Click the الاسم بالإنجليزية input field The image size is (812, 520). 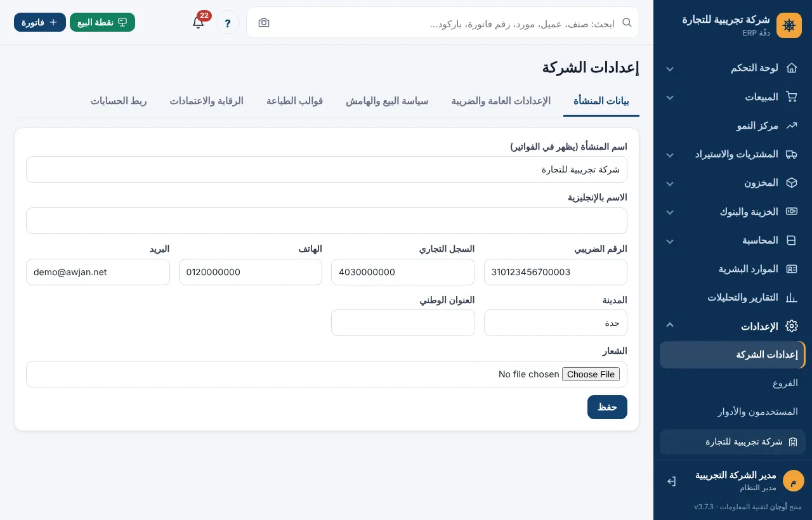(327, 221)
